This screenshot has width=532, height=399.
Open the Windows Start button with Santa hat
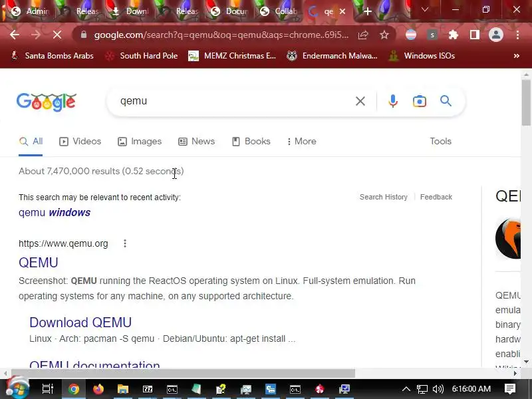pyautogui.click(x=17, y=388)
